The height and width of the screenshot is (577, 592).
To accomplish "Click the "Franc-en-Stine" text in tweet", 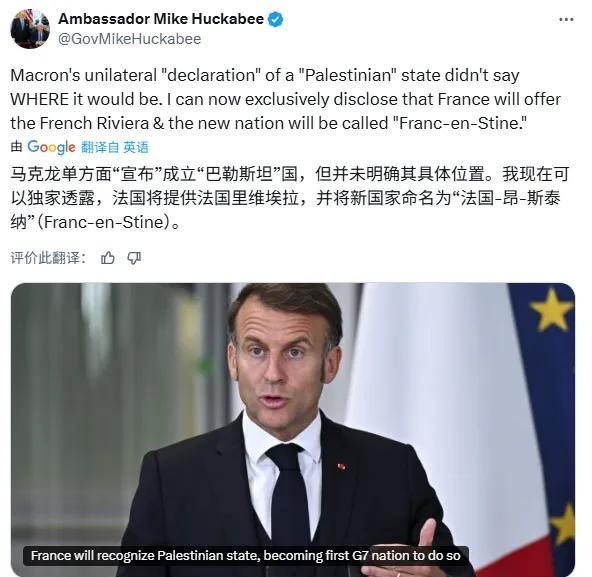I will 460,123.
